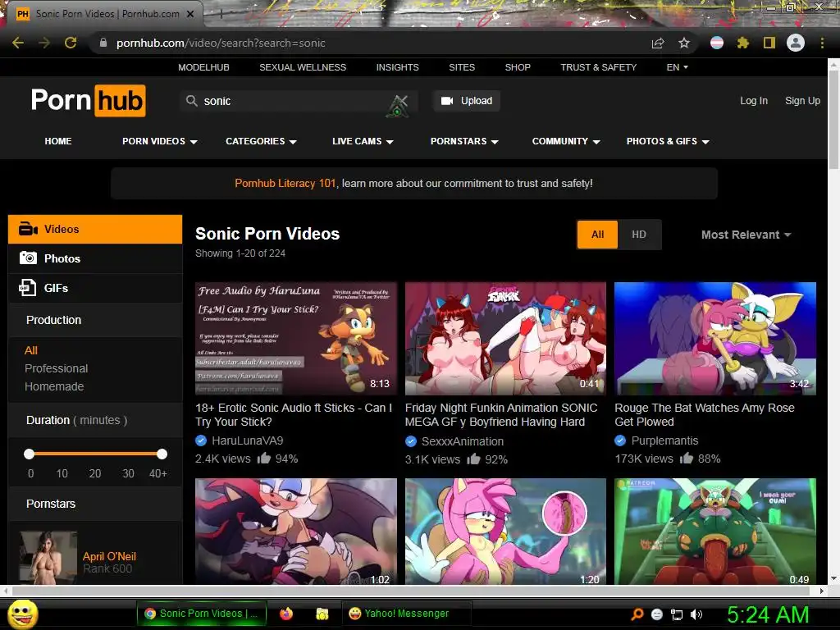Click the minimum duration slider handle
The width and height of the screenshot is (840, 630).
30,454
